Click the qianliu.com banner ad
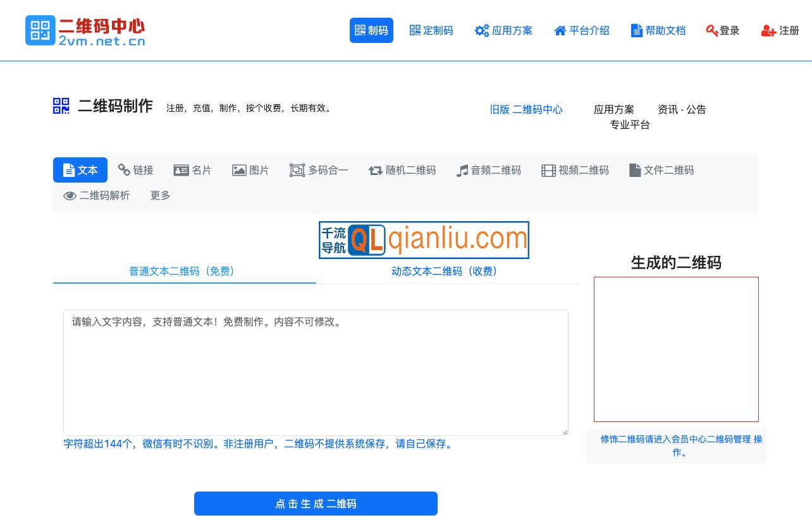The width and height of the screenshot is (812, 520). [x=424, y=240]
